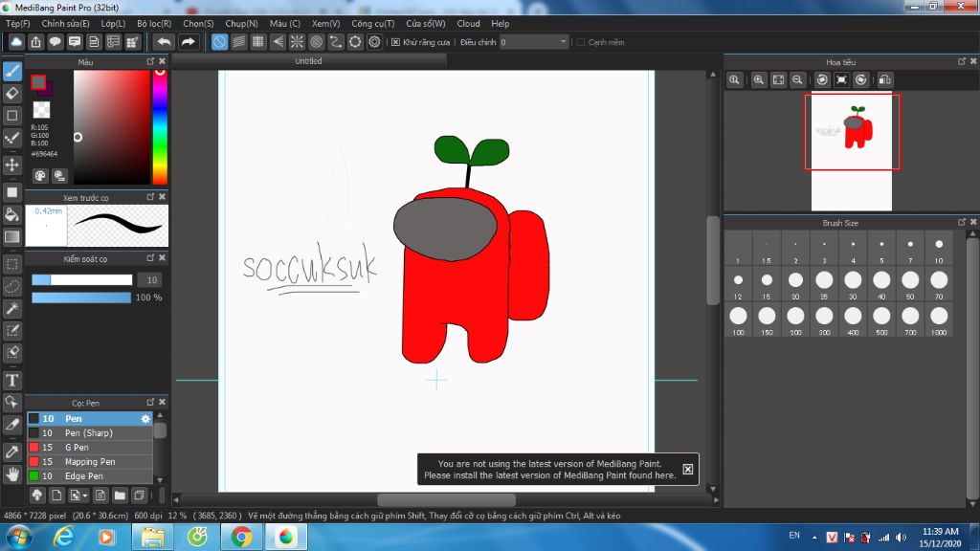The height and width of the screenshot is (551, 980).
Task: Select the Gradient tool
Action: click(x=12, y=237)
